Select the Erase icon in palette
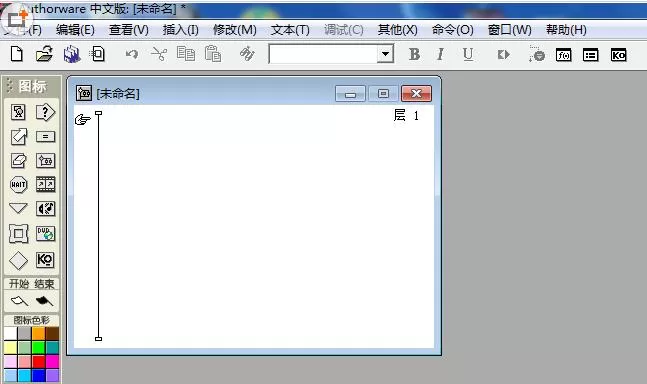This screenshot has height=384, width=647. [19, 160]
